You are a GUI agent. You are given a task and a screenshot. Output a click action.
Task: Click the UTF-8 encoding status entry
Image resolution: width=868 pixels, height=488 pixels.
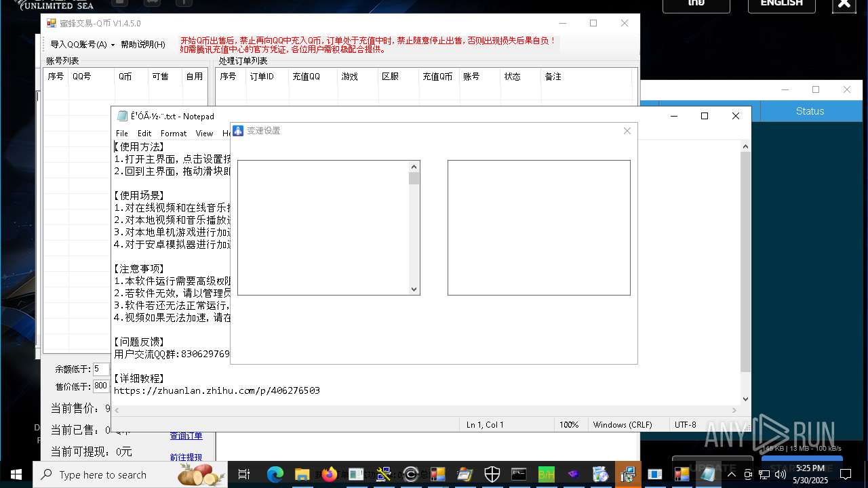(x=685, y=425)
